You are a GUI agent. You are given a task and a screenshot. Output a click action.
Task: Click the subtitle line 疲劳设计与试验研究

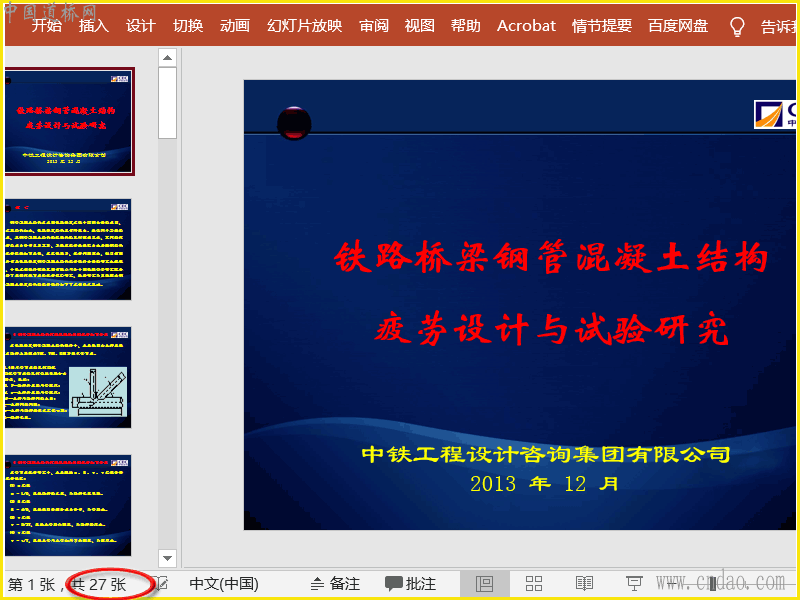pos(551,329)
